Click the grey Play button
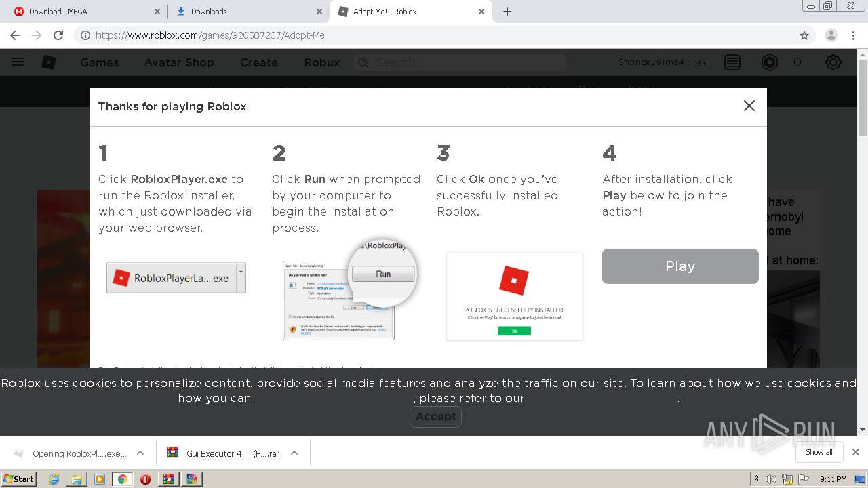Screen dimensions: 868x488 point(680,266)
